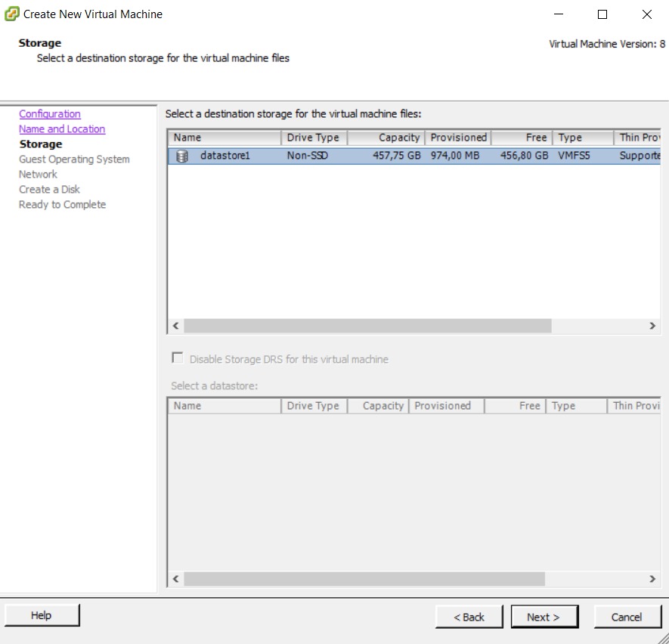Sort upper list by Capacity column
Viewport: 669px width, 644px height.
(x=386, y=138)
